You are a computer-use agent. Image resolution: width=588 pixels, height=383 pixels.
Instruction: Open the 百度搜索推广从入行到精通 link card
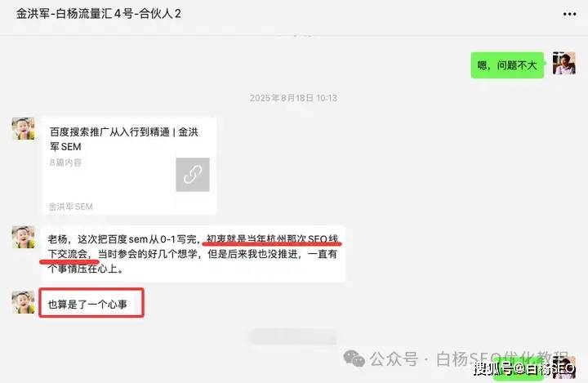(129, 166)
